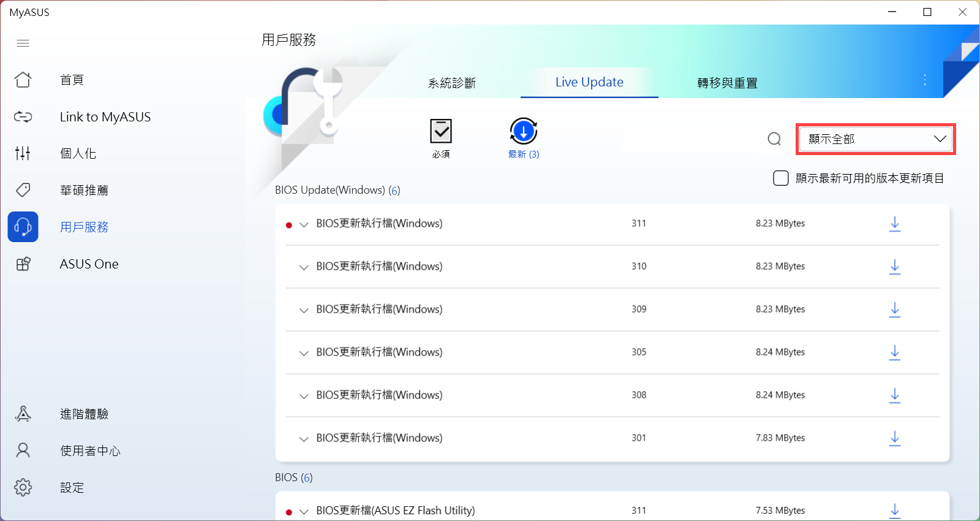Download BIOS Windows version 309
The width and height of the screenshot is (980, 521).
pos(895,310)
